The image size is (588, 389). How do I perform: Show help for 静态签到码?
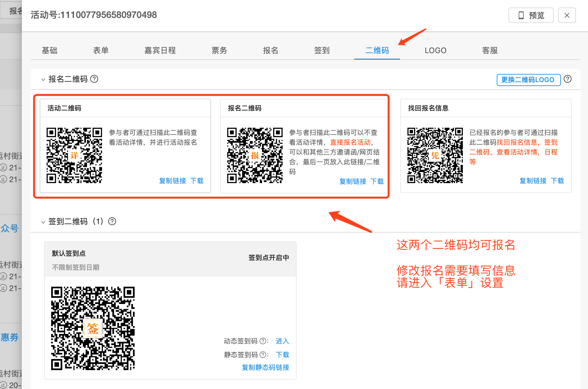click(x=263, y=355)
